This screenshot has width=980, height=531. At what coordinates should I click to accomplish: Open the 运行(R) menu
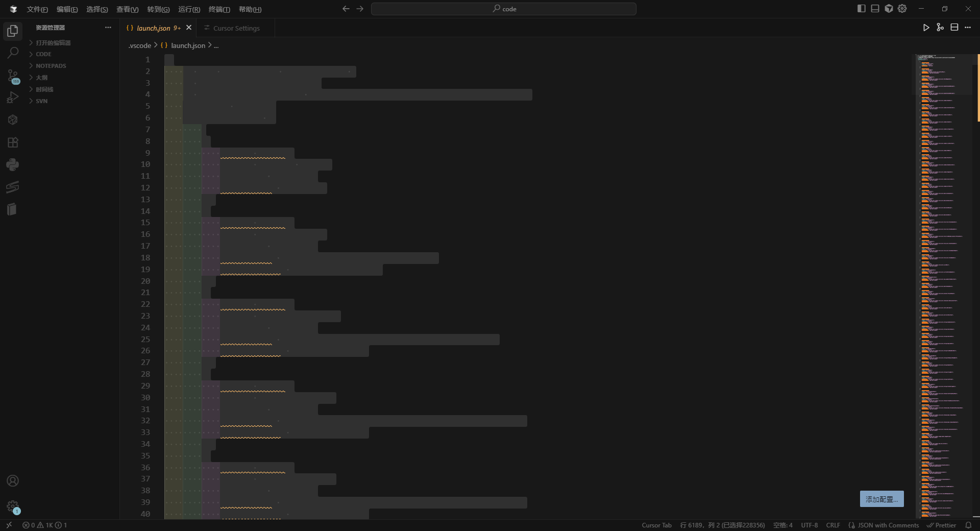coord(189,9)
